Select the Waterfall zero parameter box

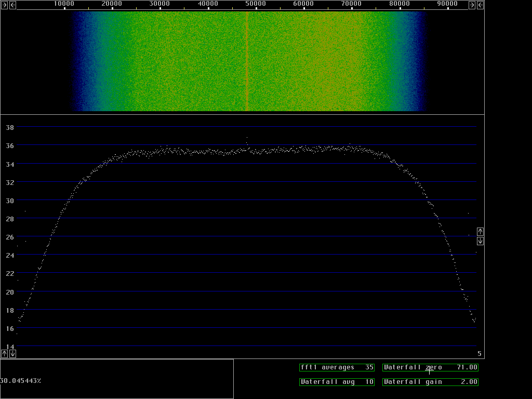[x=430, y=367]
